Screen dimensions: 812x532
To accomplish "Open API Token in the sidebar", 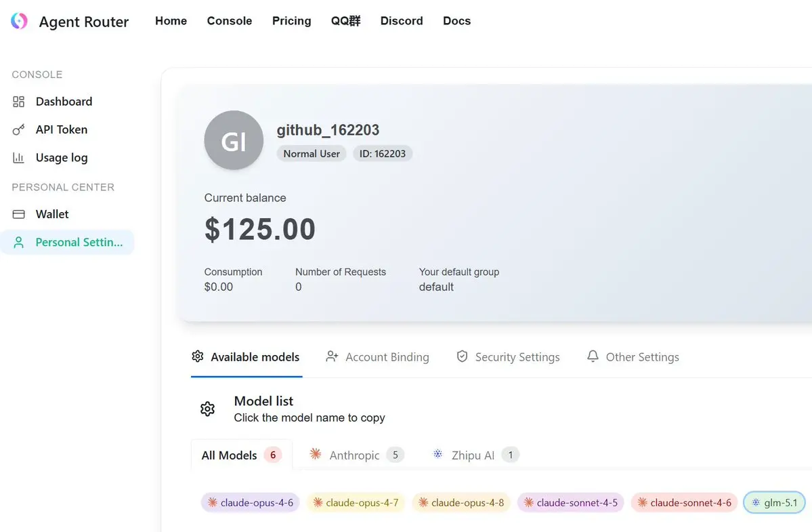I will [x=67, y=129].
